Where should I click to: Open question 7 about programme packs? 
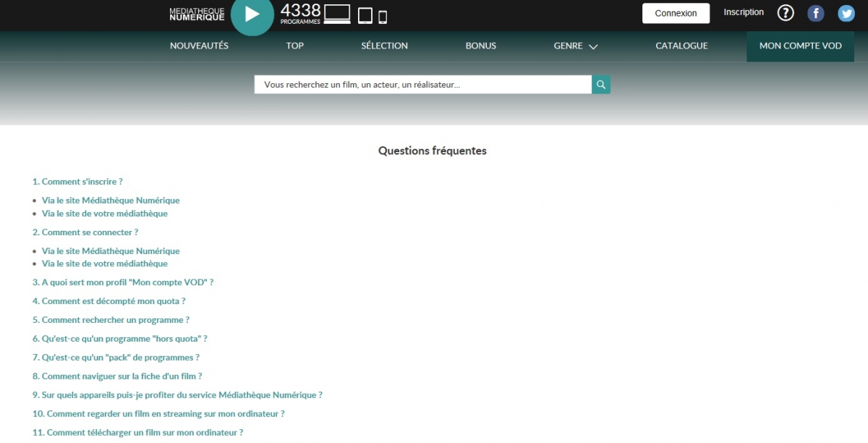coord(116,358)
